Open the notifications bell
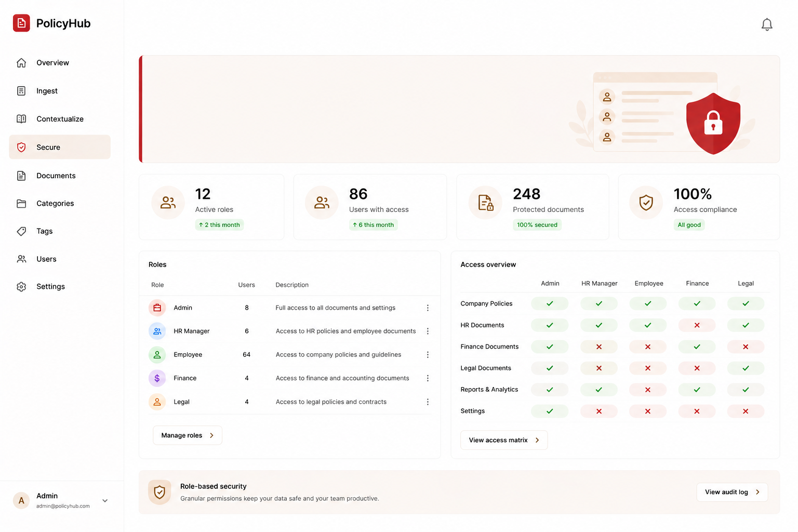This screenshot has height=532, width=798. point(767,24)
